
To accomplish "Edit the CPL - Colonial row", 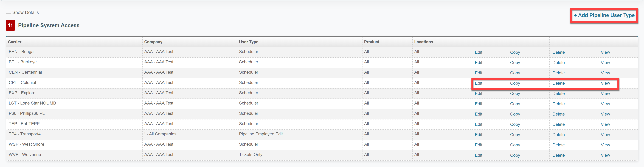I will pyautogui.click(x=478, y=83).
